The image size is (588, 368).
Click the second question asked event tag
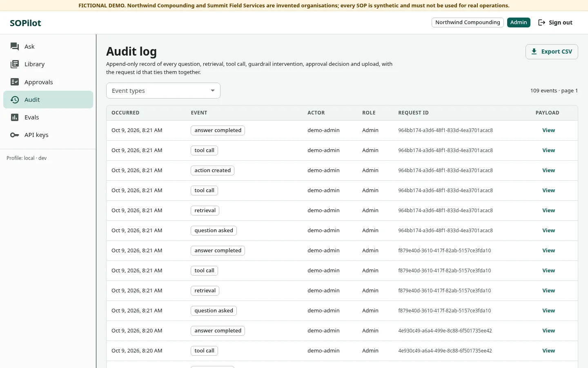point(214,311)
